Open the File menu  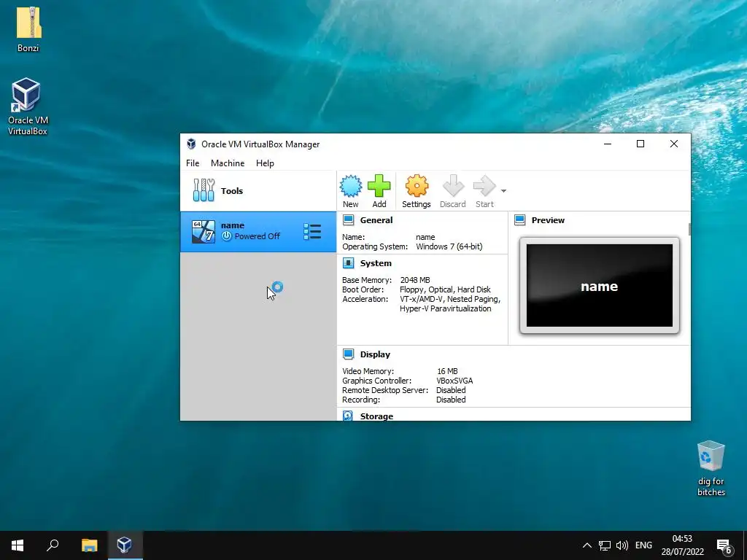tap(193, 163)
